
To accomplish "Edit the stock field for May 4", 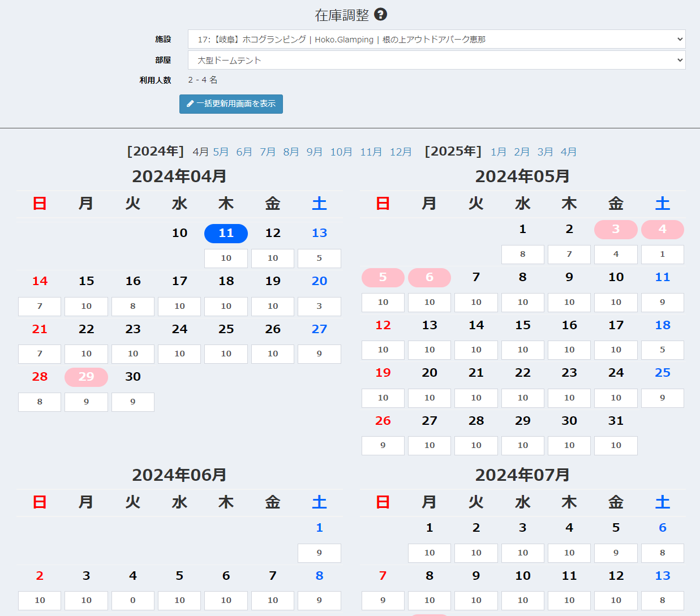I will 663,255.
